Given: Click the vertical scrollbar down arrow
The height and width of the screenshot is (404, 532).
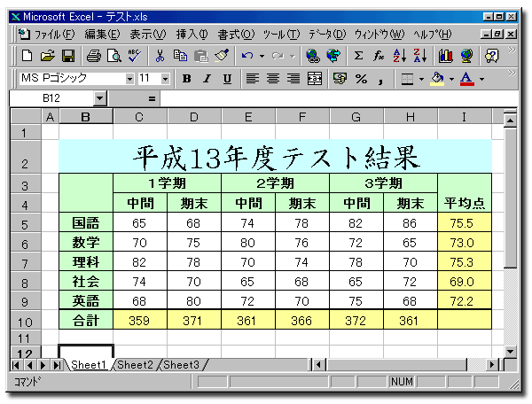Looking at the screenshot, I should point(511,351).
